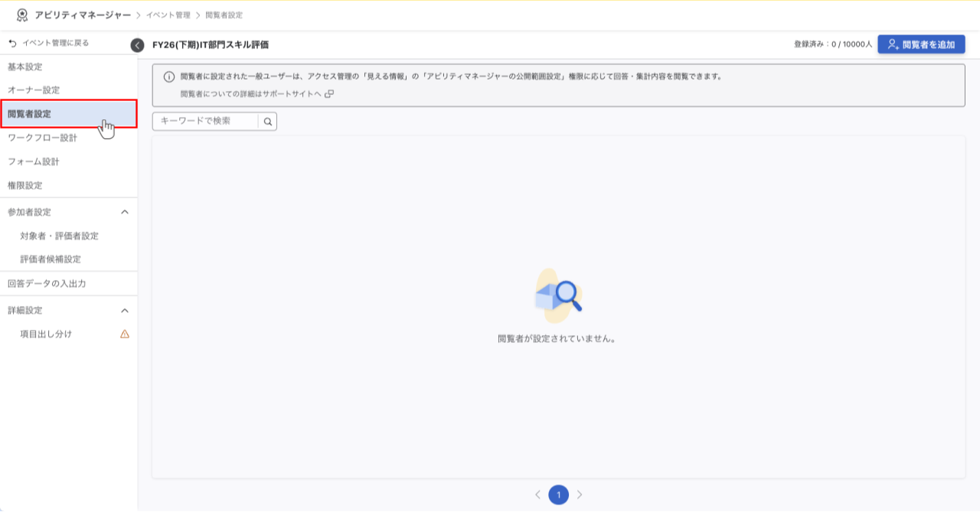Select 閲覧者設定 in the sidebar
The height and width of the screenshot is (512, 980).
tap(69, 114)
